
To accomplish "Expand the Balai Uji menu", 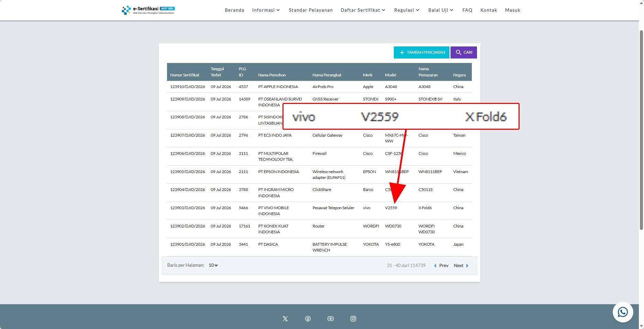I will coord(441,10).
